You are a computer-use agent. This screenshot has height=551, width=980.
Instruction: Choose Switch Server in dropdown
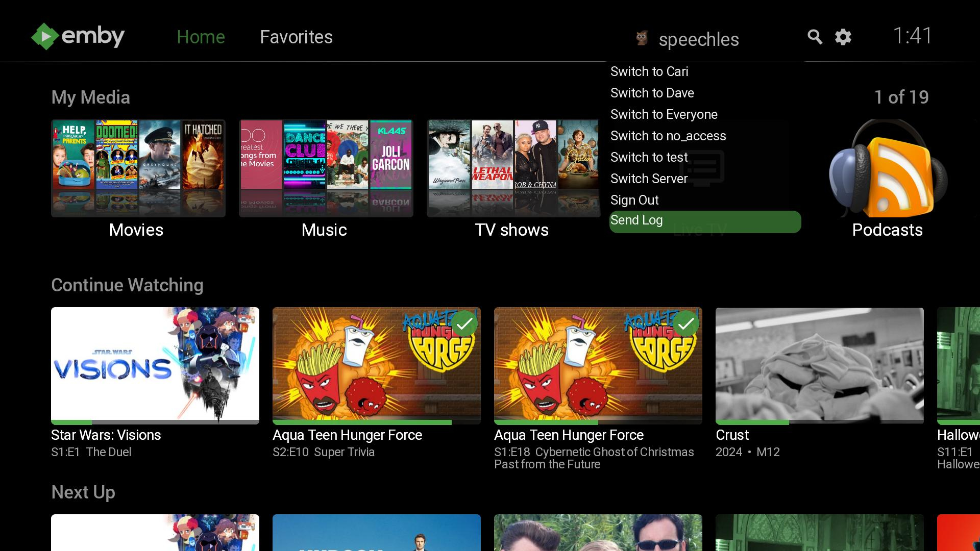(649, 179)
